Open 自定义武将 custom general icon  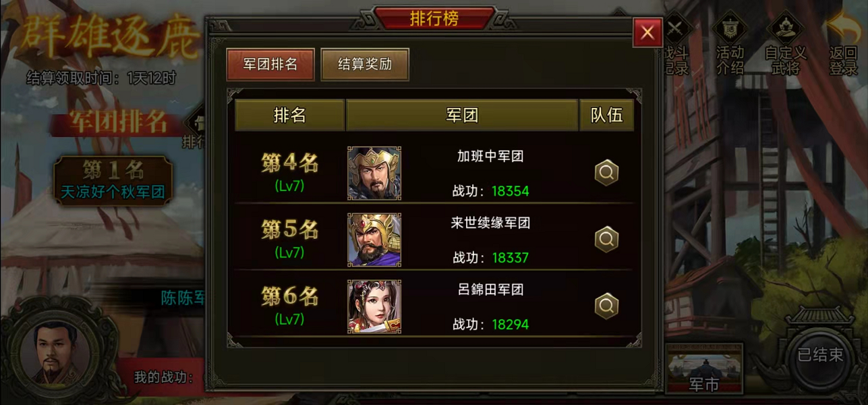click(x=785, y=44)
